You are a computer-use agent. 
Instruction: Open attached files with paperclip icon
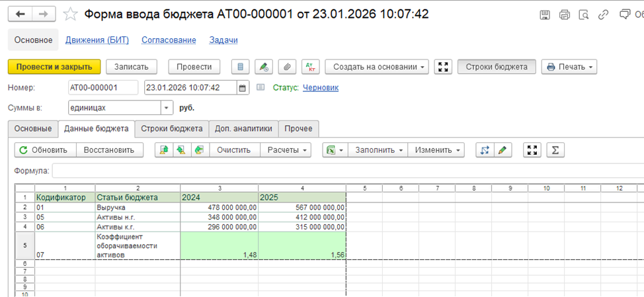point(288,67)
